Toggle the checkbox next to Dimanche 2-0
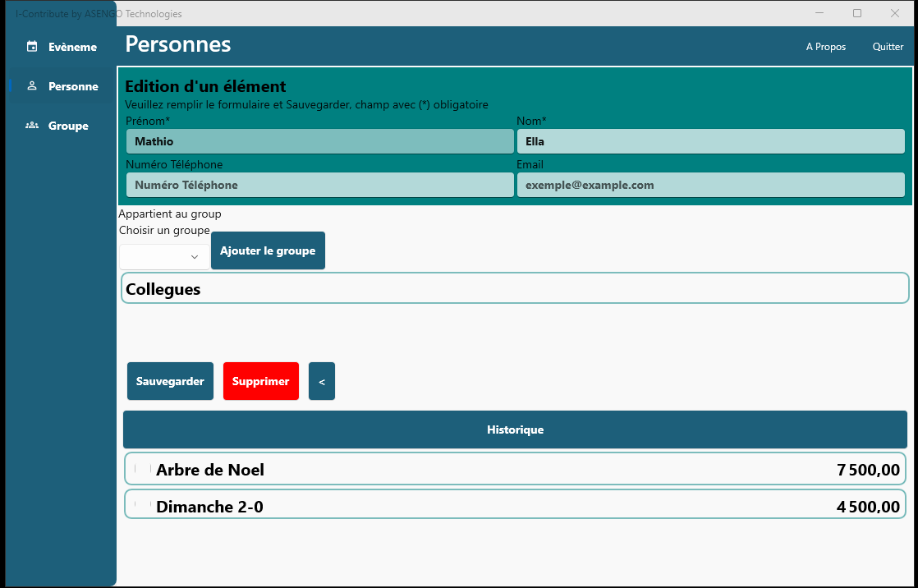 (141, 505)
